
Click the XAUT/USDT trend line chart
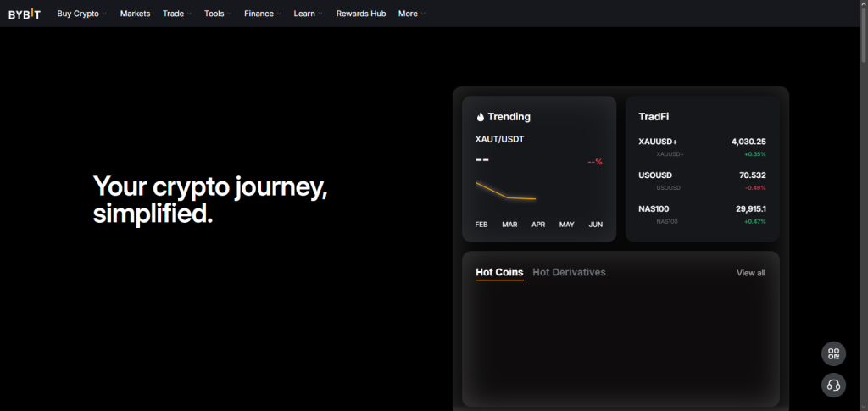[x=505, y=191]
